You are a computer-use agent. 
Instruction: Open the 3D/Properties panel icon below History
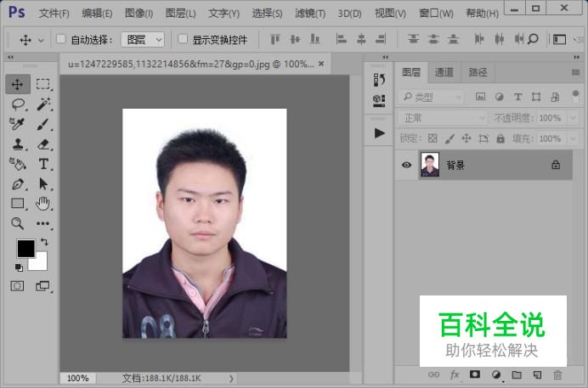(379, 100)
